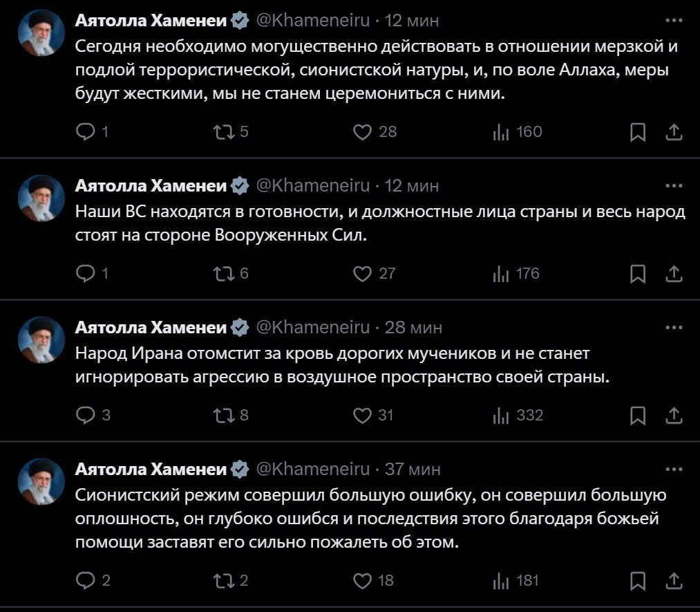This screenshot has width=700, height=612.
Task: Open the three-dot menu on the Наши ВС tweet
Action: point(673,185)
